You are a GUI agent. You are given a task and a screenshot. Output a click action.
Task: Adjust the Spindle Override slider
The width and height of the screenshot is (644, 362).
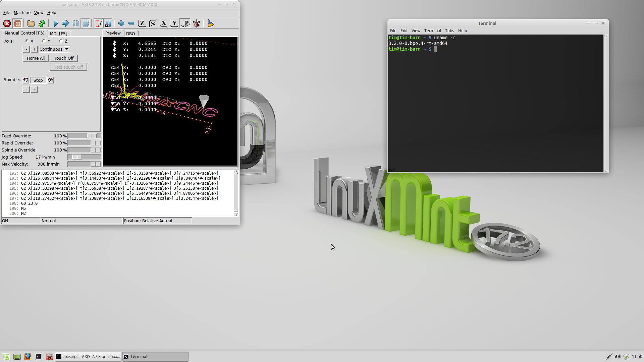[x=84, y=150]
